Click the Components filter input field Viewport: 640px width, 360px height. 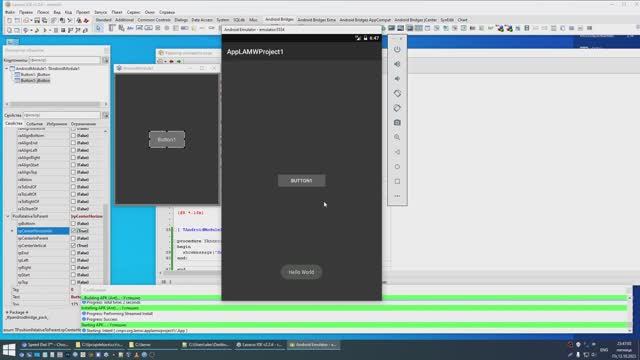tap(64, 60)
